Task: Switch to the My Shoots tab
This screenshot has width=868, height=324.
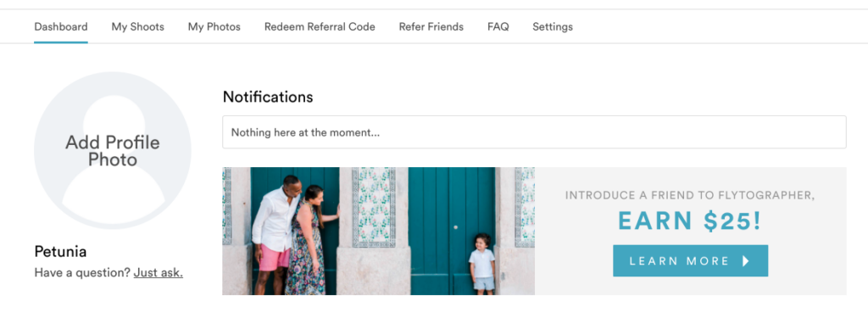Action: click(138, 26)
